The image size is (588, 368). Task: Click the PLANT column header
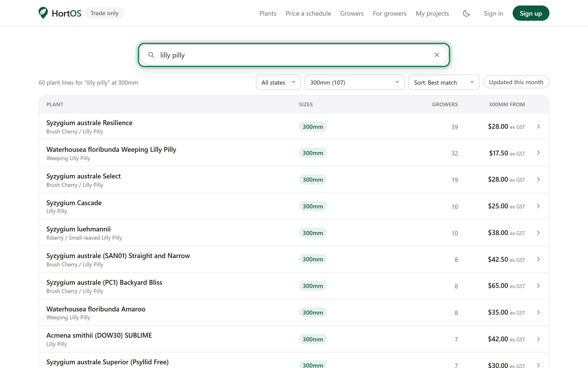pyautogui.click(x=55, y=104)
